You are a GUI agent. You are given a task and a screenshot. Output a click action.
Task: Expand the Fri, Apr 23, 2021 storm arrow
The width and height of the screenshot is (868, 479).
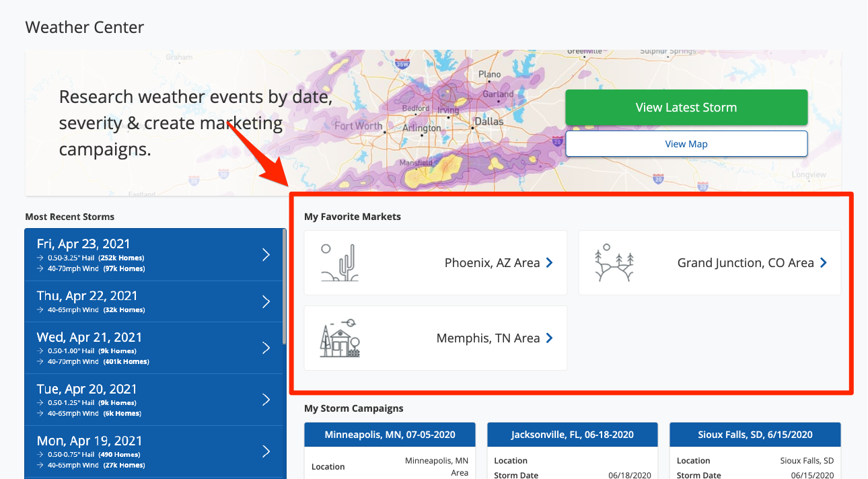pos(266,254)
